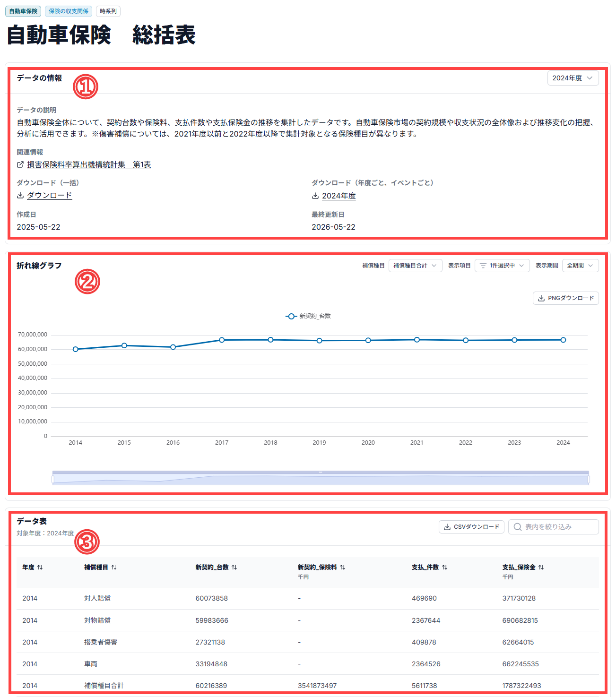616x697 pixels.
Task: Select the 搭乗者傷害 table cell
Action: (101, 642)
